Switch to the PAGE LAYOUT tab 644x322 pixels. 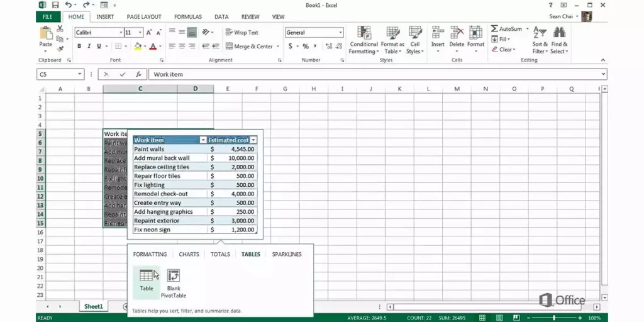(144, 17)
